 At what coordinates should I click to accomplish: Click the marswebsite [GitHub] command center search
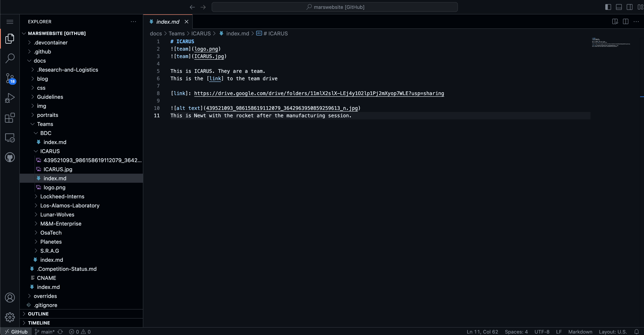pyautogui.click(x=335, y=7)
